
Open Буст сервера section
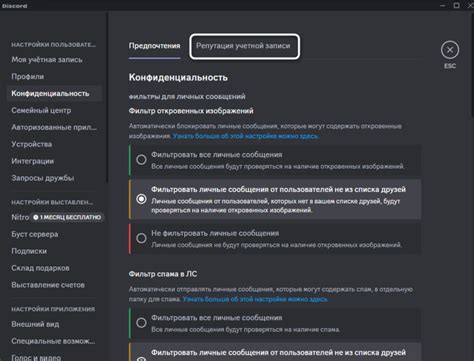tap(35, 234)
